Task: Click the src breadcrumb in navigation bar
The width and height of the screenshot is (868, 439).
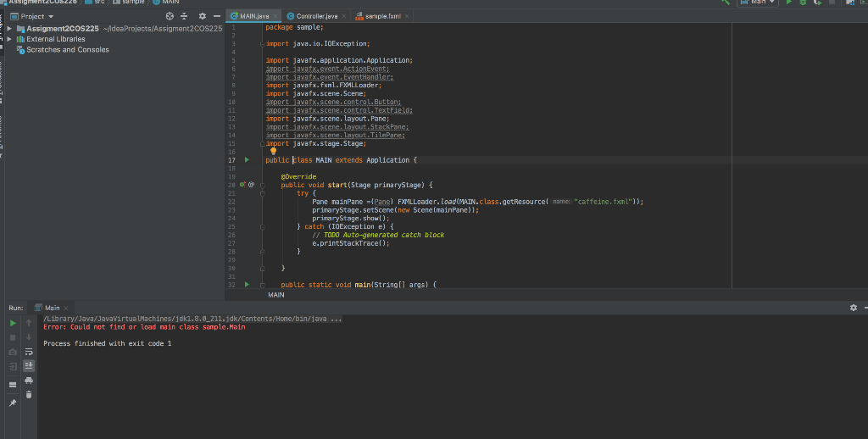Action: pyautogui.click(x=95, y=3)
